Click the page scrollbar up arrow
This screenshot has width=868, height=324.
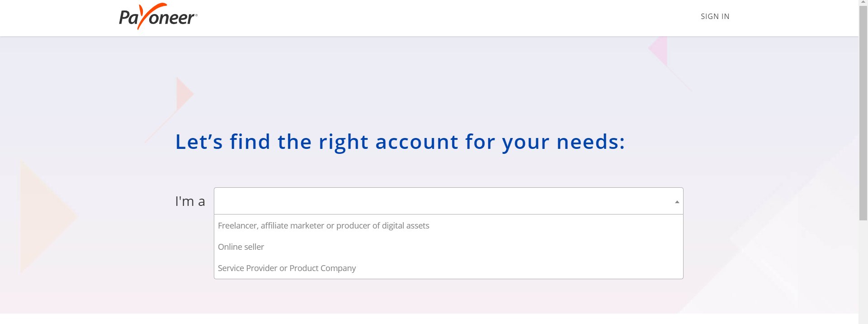[863, 3]
